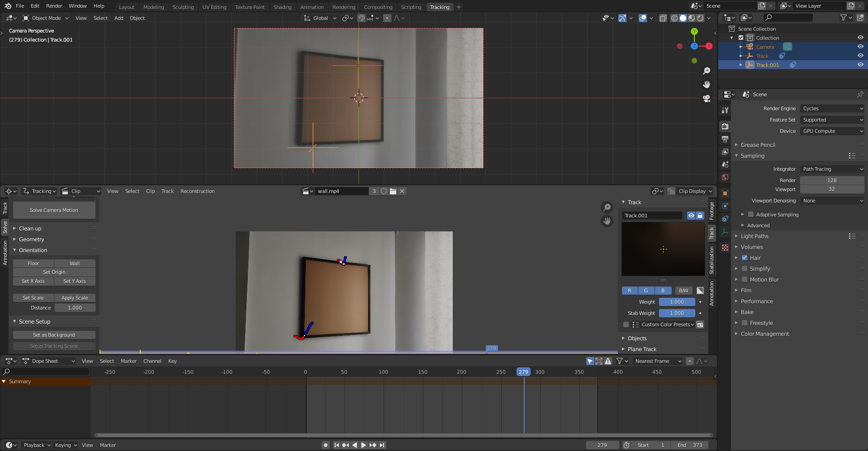Click the zoom magnifier icon in 3D viewport
Viewport: 868px width, 451px height.
(x=707, y=71)
